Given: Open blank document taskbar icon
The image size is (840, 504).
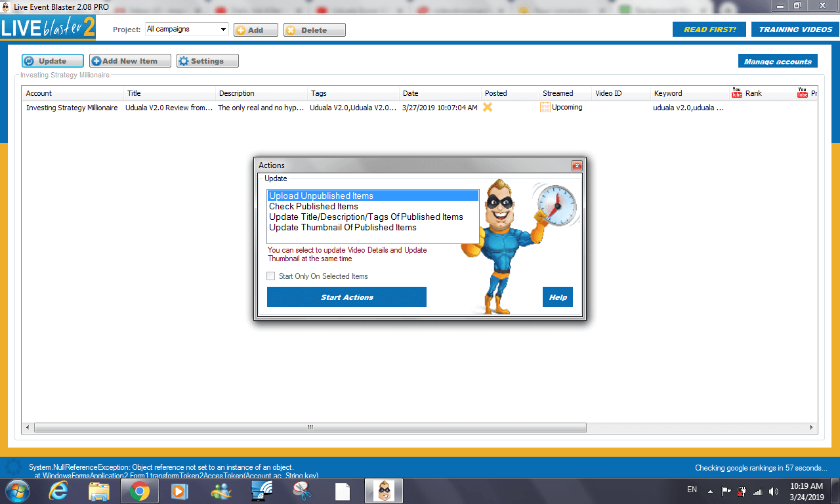Looking at the screenshot, I should click(343, 491).
